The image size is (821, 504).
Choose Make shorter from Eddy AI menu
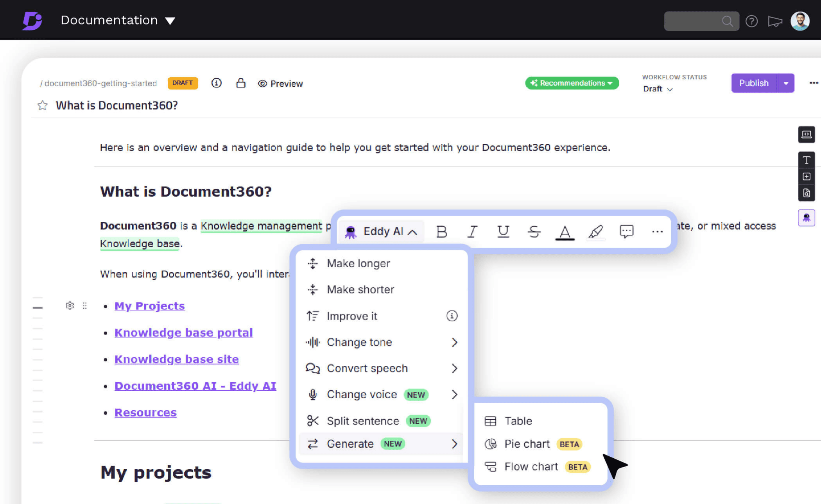point(360,290)
